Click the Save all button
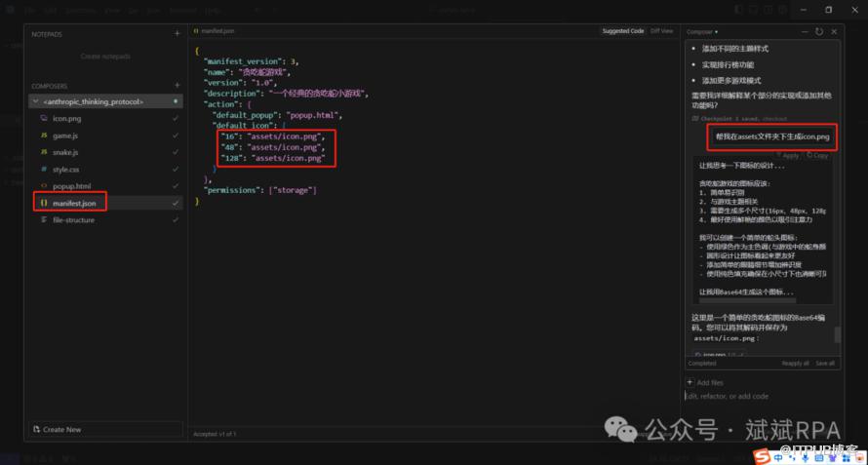The height and width of the screenshot is (465, 868). (825, 364)
